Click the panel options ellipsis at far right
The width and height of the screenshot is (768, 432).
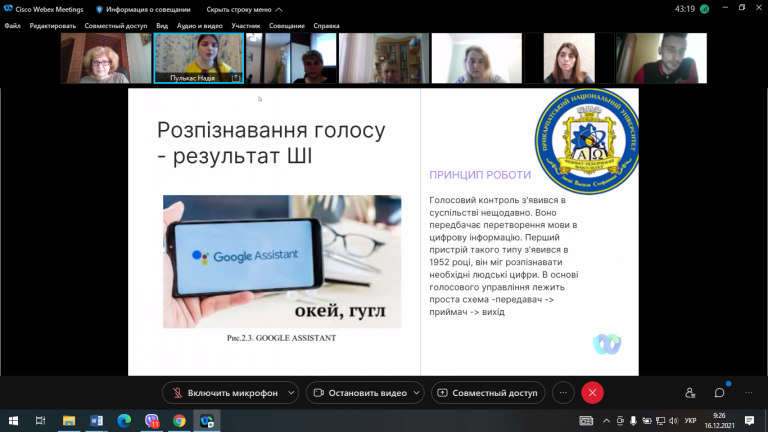748,393
